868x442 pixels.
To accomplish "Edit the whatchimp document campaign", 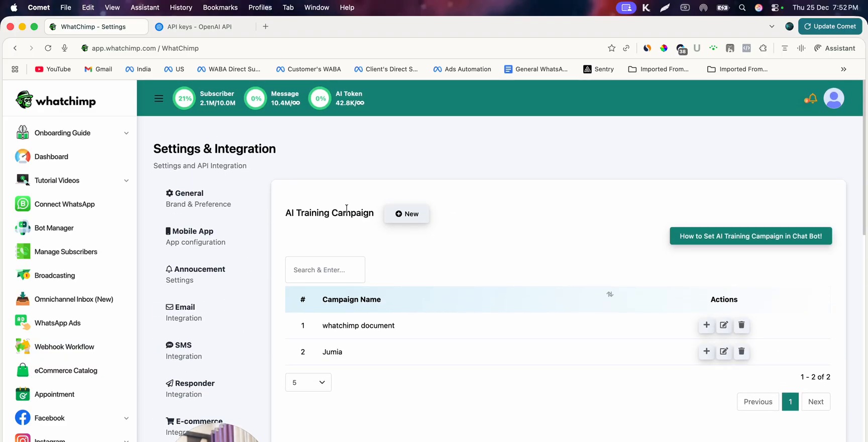I will pos(724,325).
